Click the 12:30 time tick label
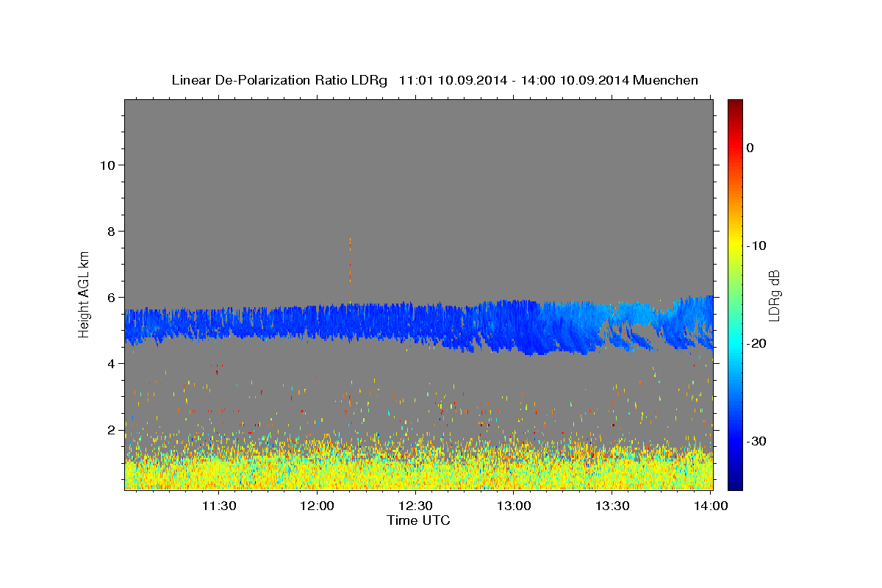 [x=415, y=506]
